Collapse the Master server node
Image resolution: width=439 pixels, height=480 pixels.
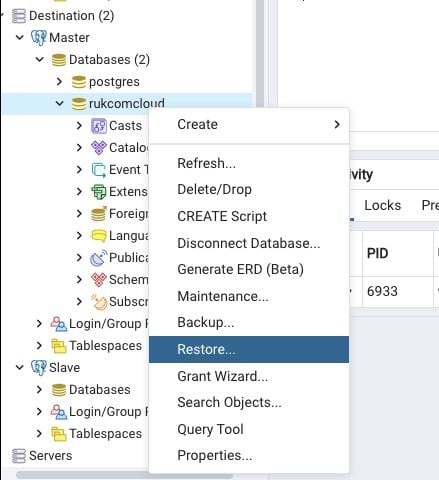20,37
